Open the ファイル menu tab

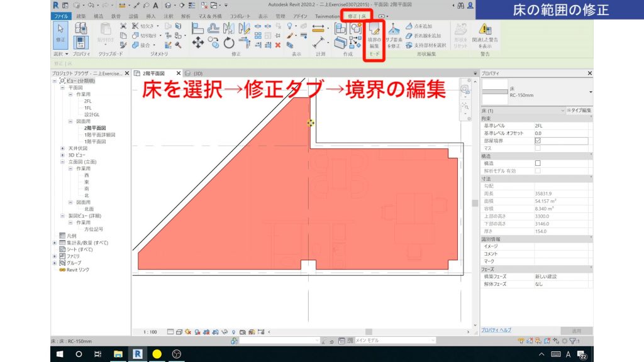tap(61, 15)
